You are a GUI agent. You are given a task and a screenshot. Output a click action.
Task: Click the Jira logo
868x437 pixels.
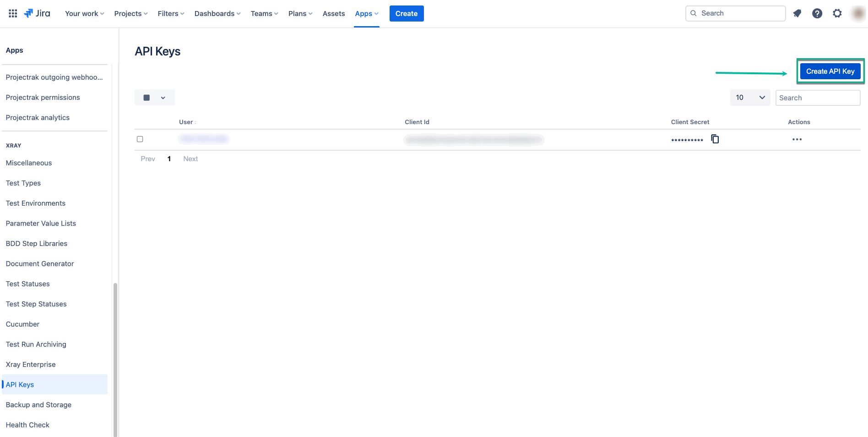[x=38, y=13]
